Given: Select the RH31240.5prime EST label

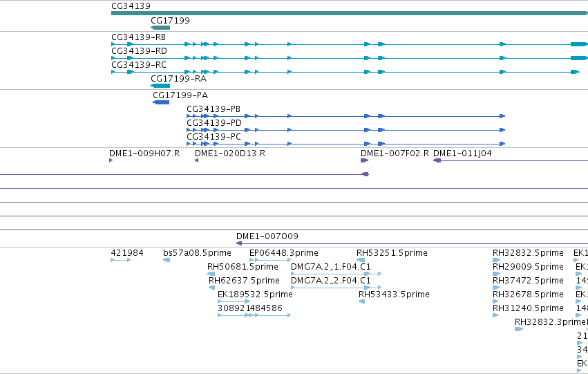Looking at the screenshot, I should (528, 308).
